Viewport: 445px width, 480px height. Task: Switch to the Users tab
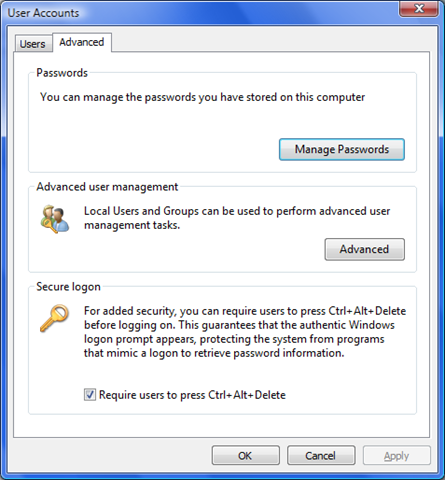point(32,44)
